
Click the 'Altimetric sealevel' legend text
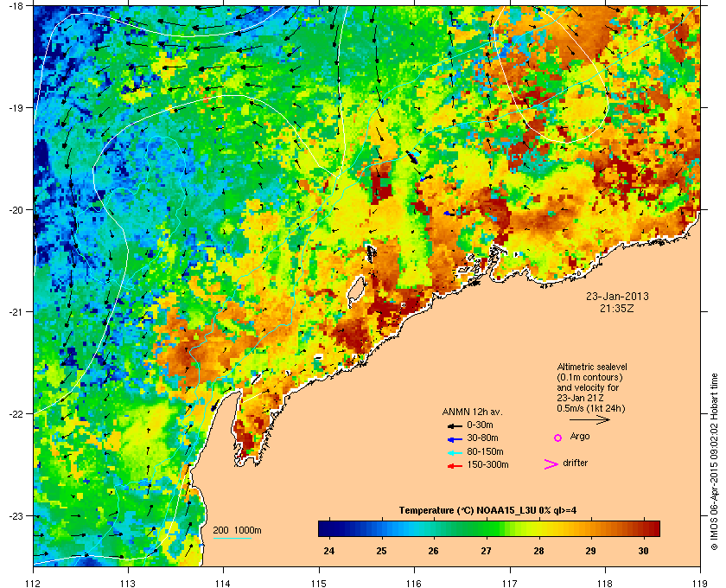pos(592,367)
